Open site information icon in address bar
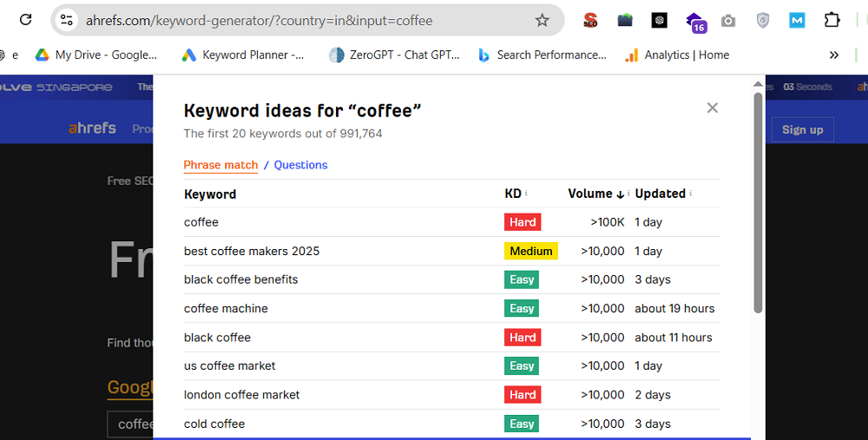Image resolution: width=868 pixels, height=440 pixels. coord(67,21)
